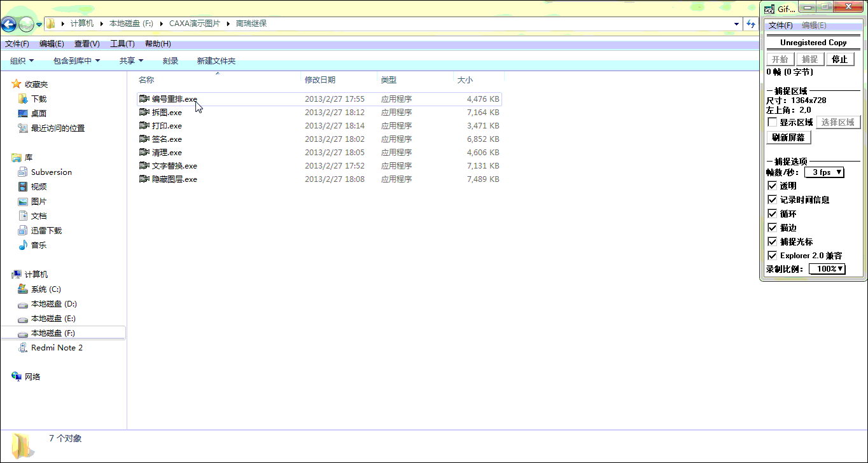The height and width of the screenshot is (463, 868).
Task: Select the 系统 (C:) drive icon
Action: [x=23, y=289]
